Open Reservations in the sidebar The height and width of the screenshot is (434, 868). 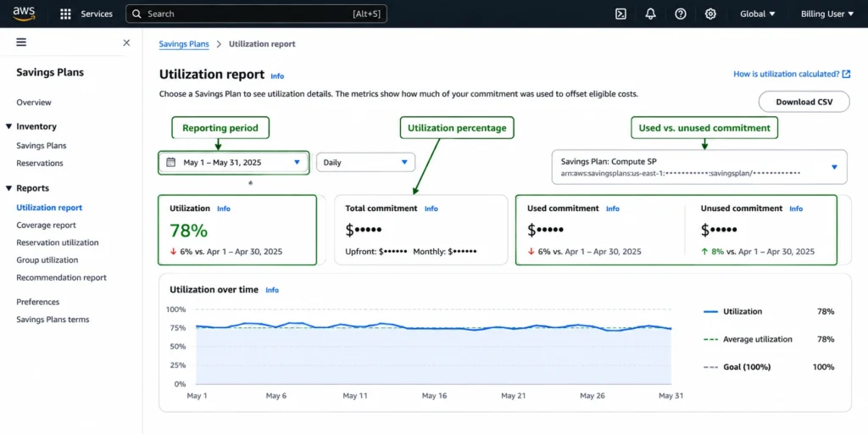(40, 164)
